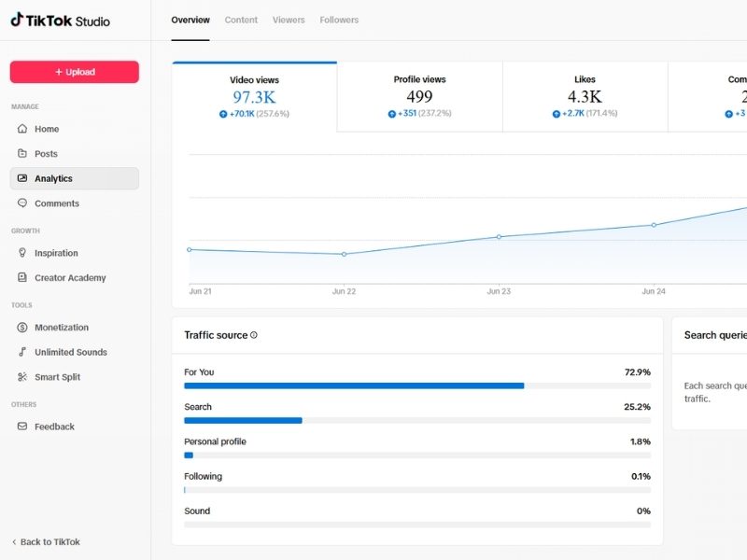This screenshot has height=560, width=747.
Task: Open the Followers tab
Action: coord(339,20)
